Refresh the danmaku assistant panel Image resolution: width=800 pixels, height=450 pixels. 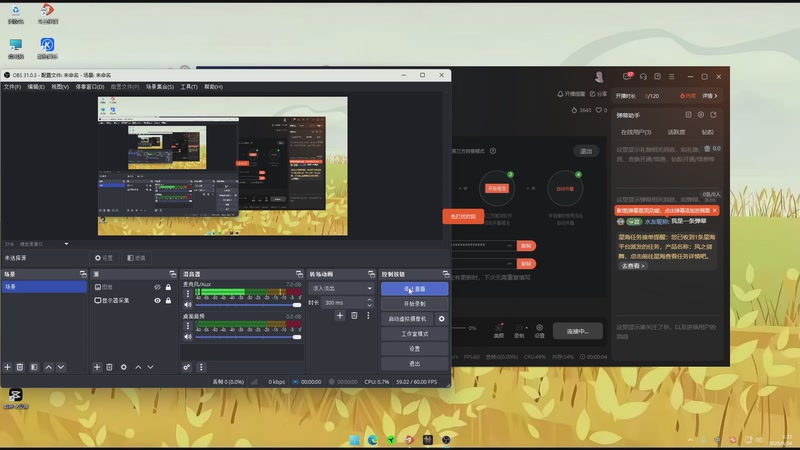click(713, 115)
